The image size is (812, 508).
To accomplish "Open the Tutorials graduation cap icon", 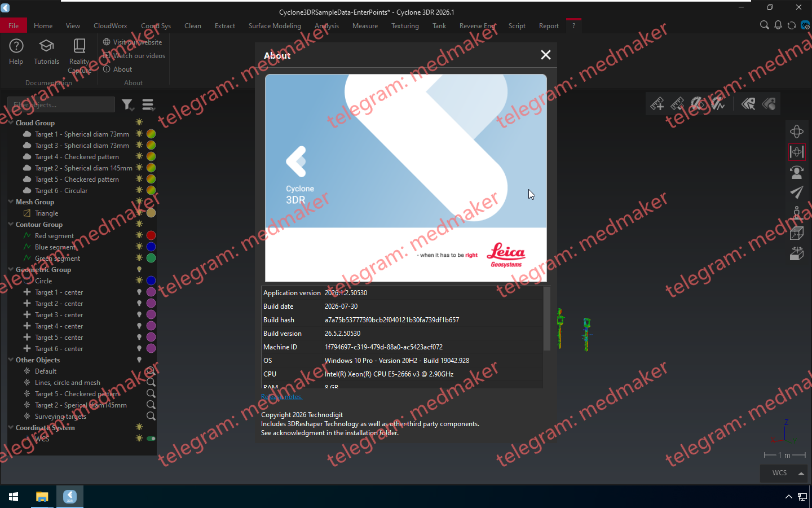I will point(46,51).
